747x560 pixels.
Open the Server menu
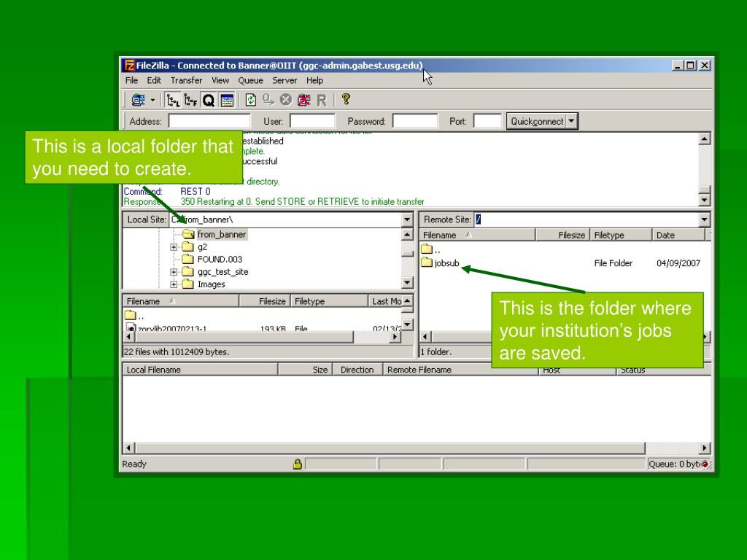coord(285,80)
